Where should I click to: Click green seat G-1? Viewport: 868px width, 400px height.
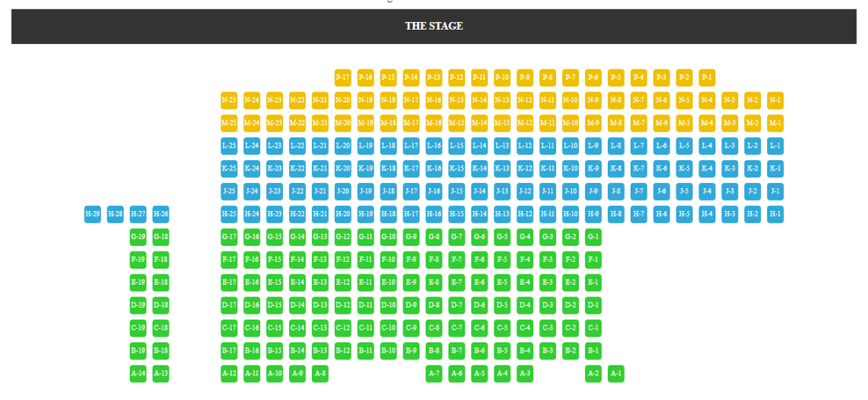tap(593, 236)
